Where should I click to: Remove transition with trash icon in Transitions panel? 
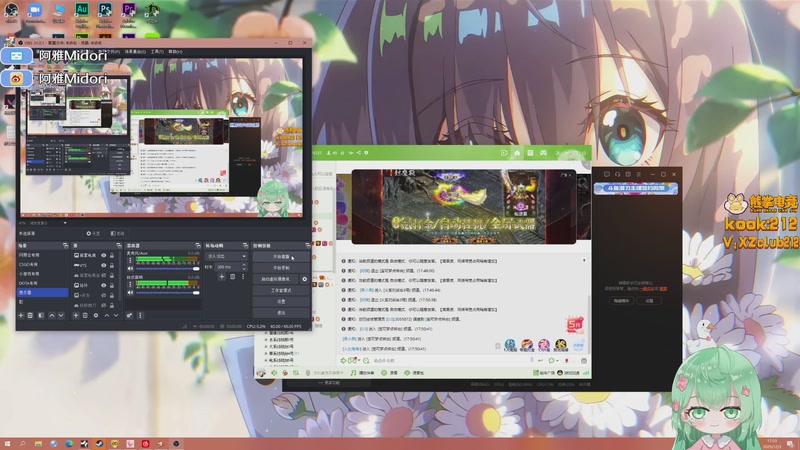(x=233, y=277)
